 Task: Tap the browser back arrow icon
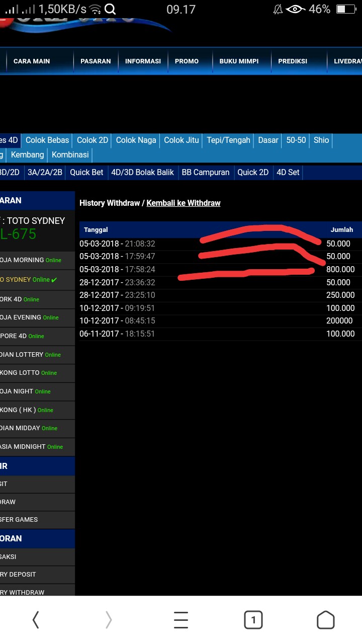click(x=36, y=620)
